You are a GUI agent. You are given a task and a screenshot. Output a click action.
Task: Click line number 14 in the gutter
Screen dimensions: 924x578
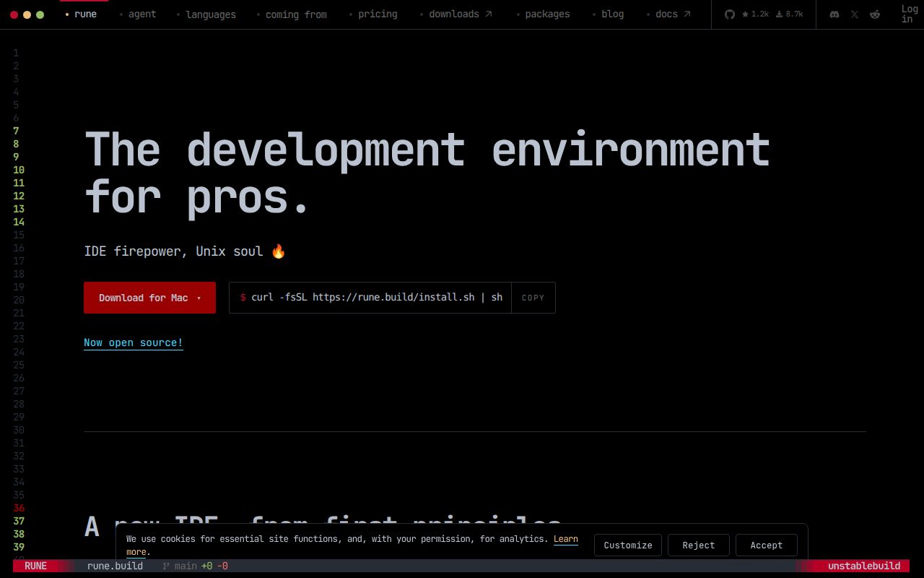(x=19, y=222)
